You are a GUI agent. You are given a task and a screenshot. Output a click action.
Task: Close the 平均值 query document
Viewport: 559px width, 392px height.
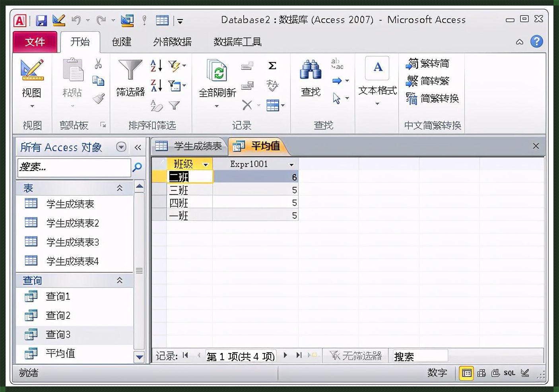(x=536, y=146)
